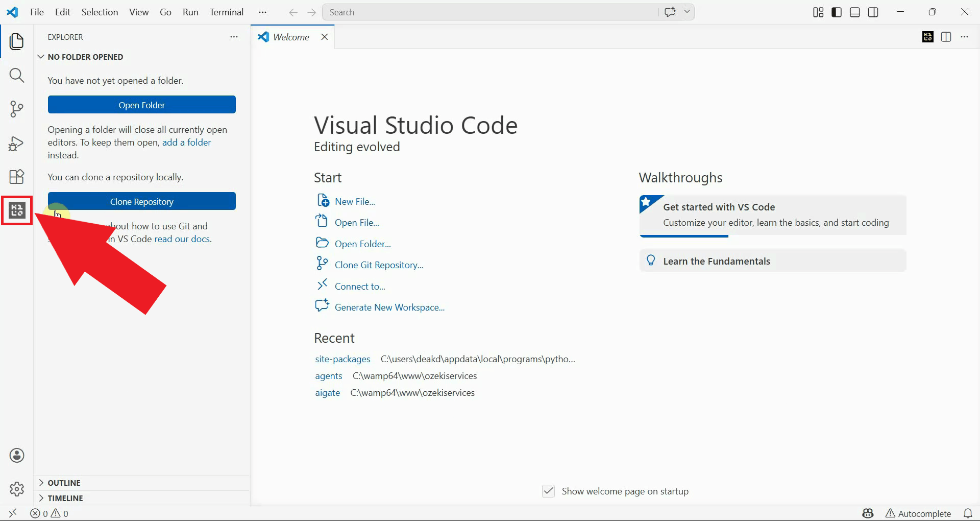Go back using the navigation arrow
980x521 pixels.
point(293,12)
